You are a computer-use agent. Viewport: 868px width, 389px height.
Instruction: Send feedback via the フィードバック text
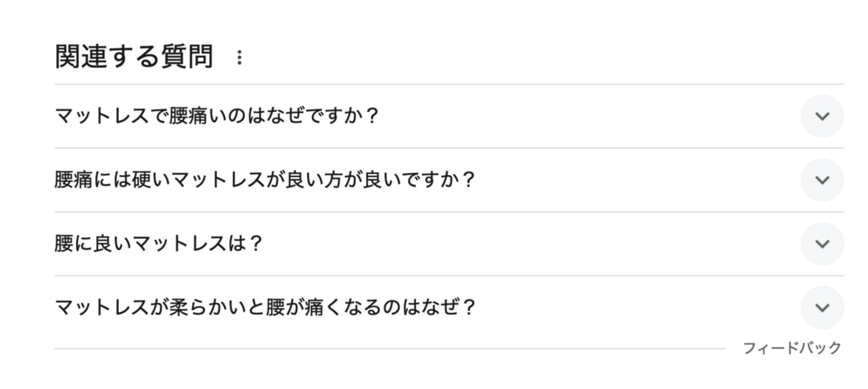point(792,348)
